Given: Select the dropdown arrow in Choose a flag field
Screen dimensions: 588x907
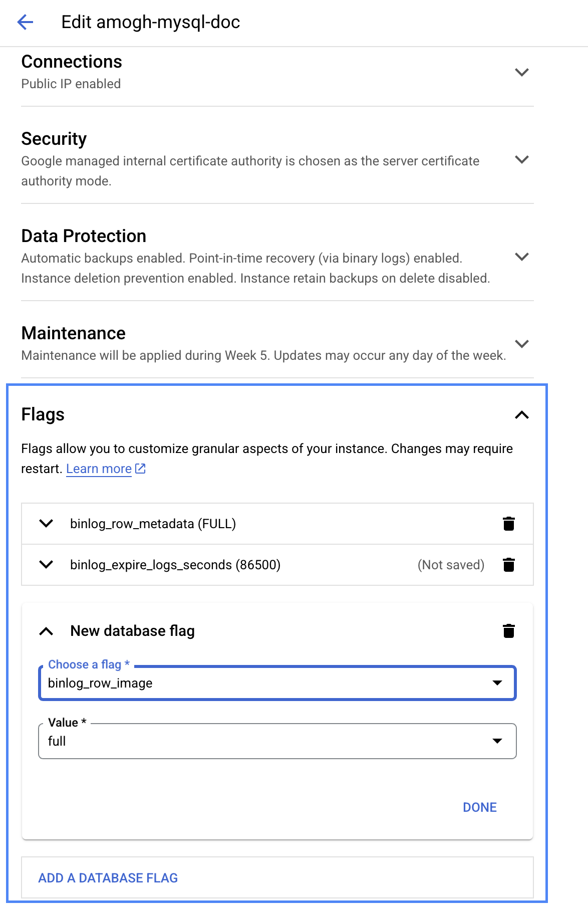Looking at the screenshot, I should [x=497, y=683].
